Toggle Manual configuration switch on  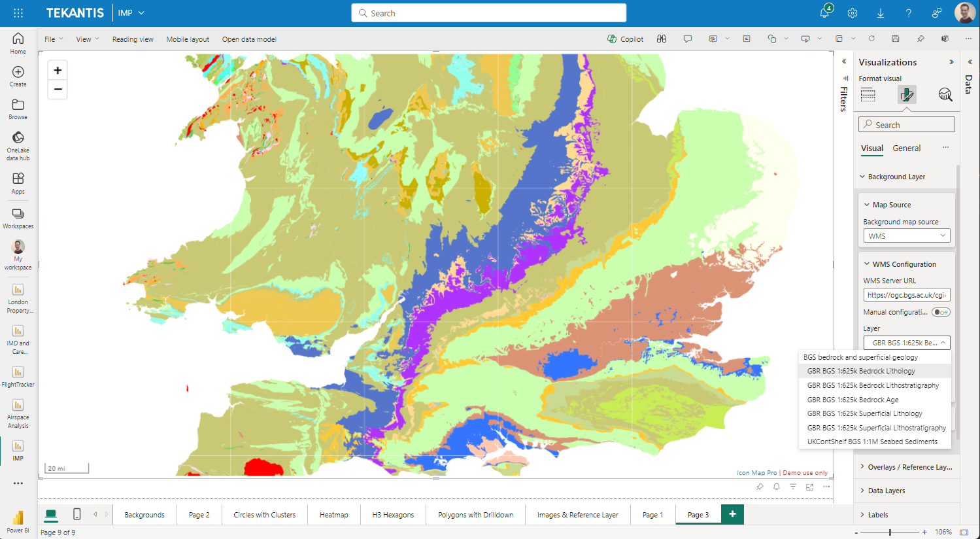(941, 312)
